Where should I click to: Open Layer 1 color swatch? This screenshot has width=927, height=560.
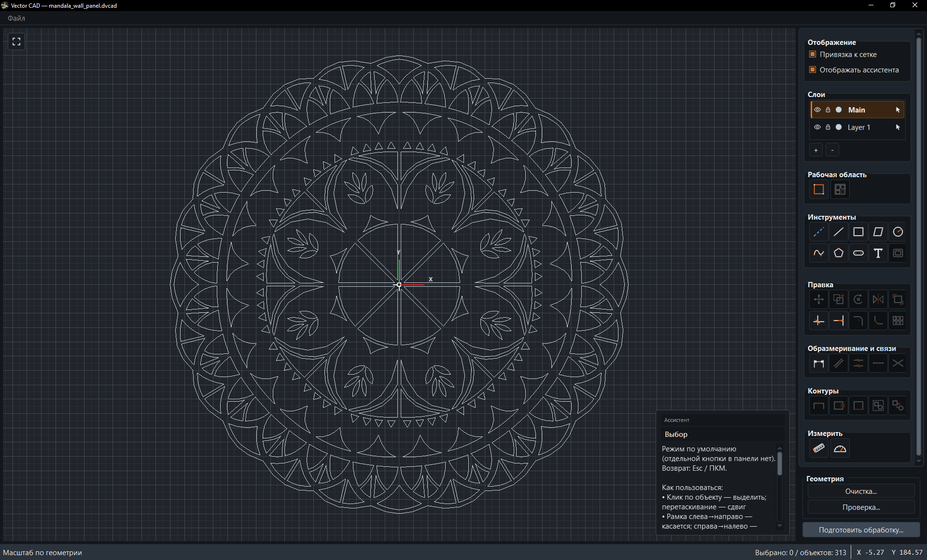point(839,127)
